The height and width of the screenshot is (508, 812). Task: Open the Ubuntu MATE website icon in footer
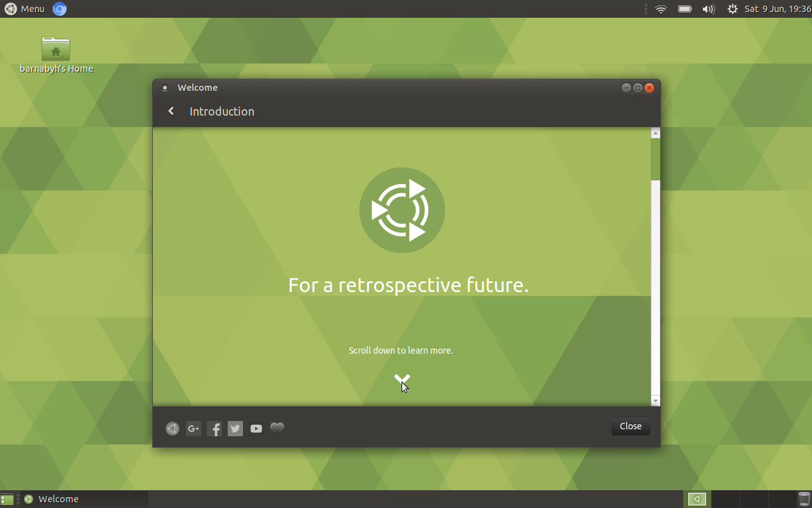click(173, 429)
